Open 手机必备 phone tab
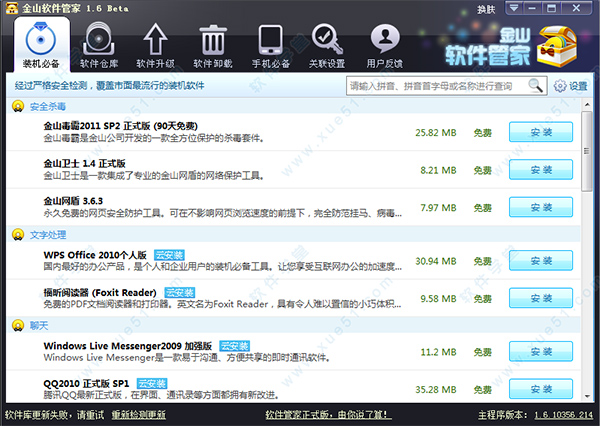The height and width of the screenshot is (426, 600). [271, 45]
